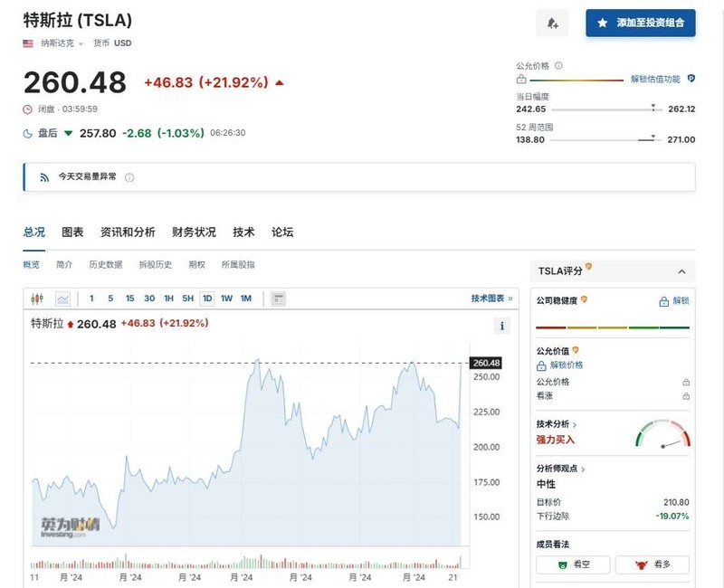This screenshot has width=724, height=588.
Task: Switch to the 财务状况 tab
Action: coord(194,232)
